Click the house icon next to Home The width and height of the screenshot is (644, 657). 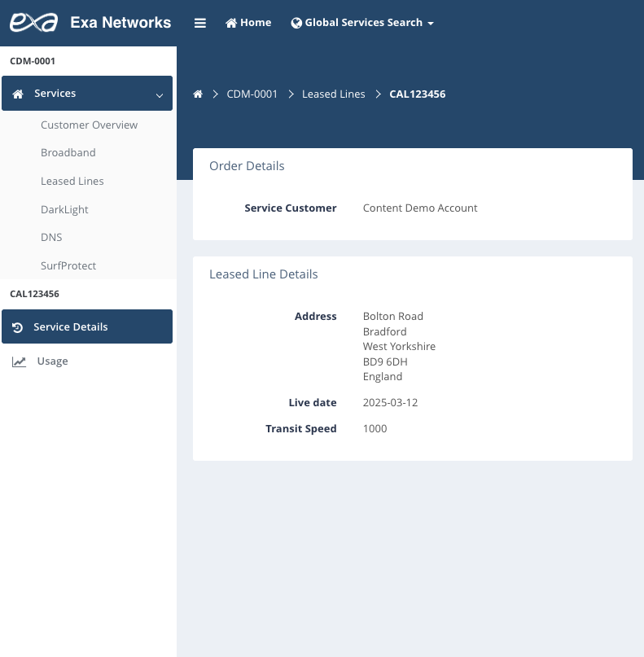point(231,23)
